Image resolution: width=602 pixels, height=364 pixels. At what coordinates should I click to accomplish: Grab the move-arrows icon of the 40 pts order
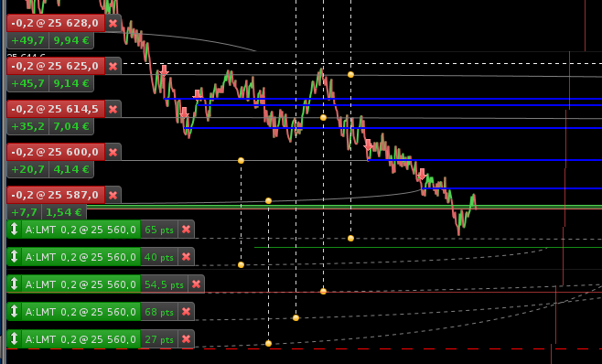(x=15, y=256)
